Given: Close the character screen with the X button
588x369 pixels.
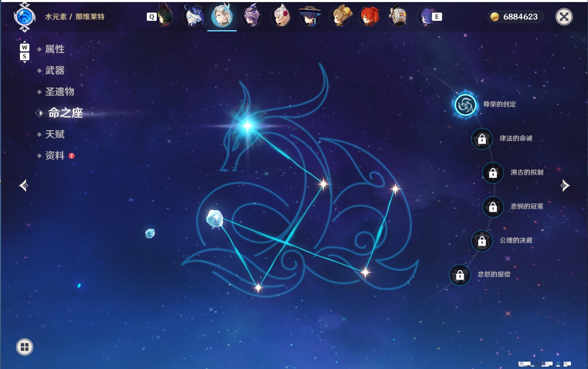Looking at the screenshot, I should click(564, 17).
